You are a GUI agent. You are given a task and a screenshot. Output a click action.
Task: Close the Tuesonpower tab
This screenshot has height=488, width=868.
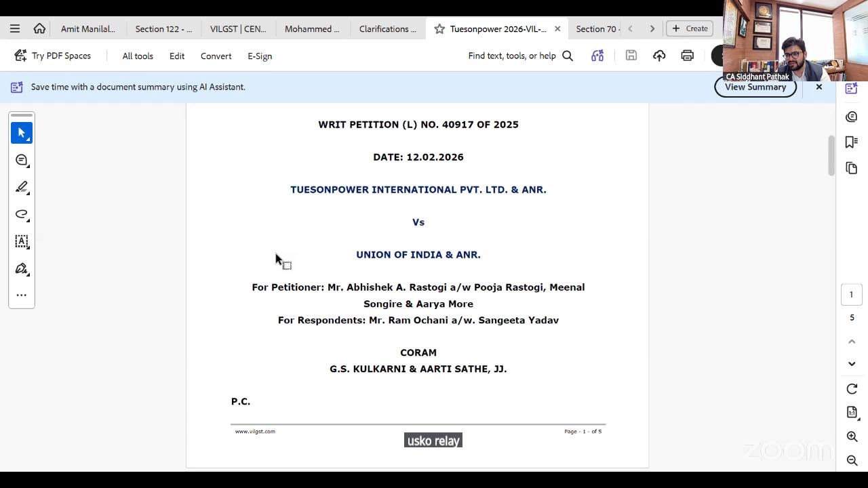pyautogui.click(x=557, y=28)
